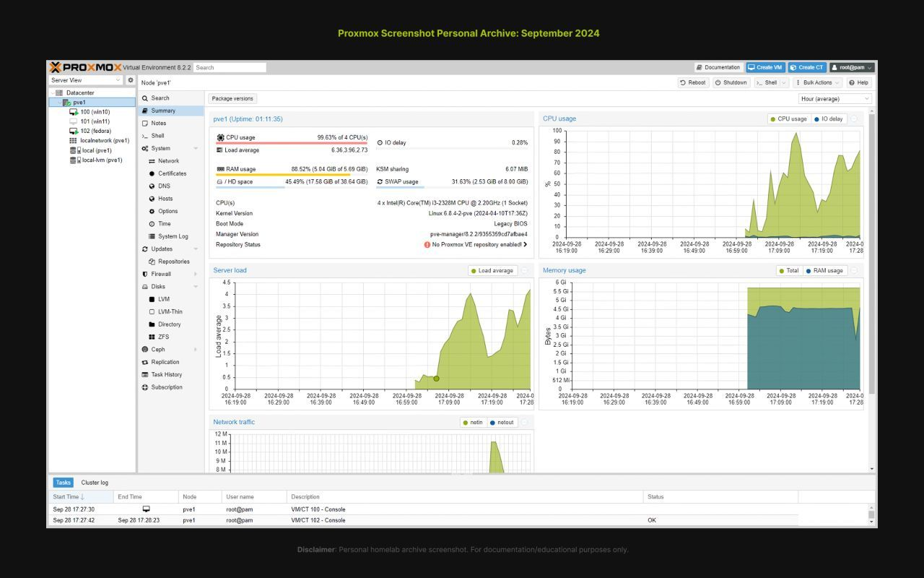Viewport: 924px width, 578px height.
Task: Select the stopped VM icon for 101 (win11)
Action: (74, 121)
